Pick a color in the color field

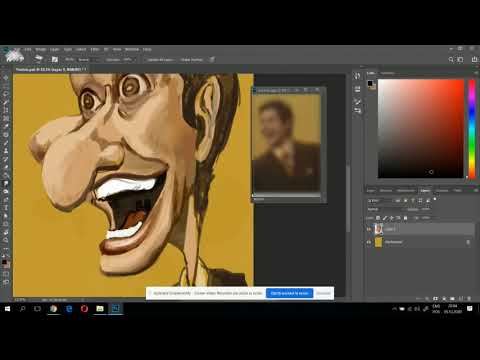421,128
